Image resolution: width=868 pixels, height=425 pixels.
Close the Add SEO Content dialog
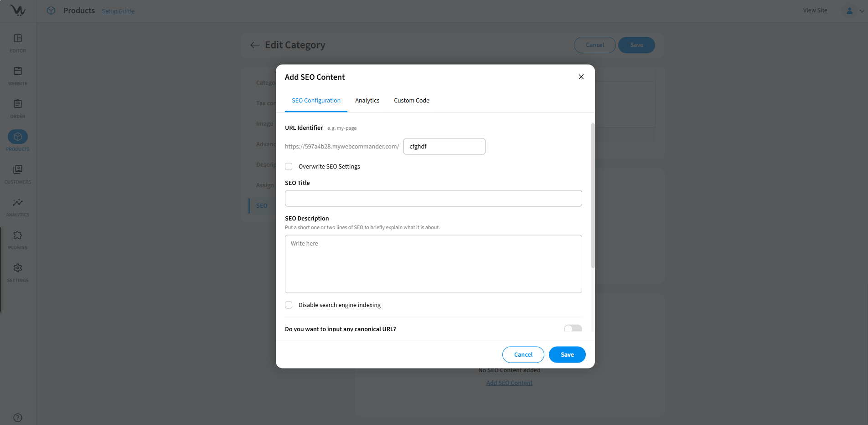pos(581,77)
